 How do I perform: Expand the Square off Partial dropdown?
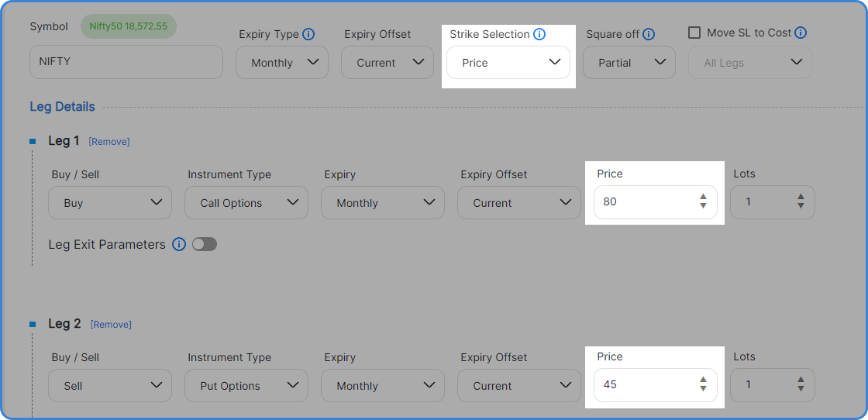pyautogui.click(x=629, y=63)
